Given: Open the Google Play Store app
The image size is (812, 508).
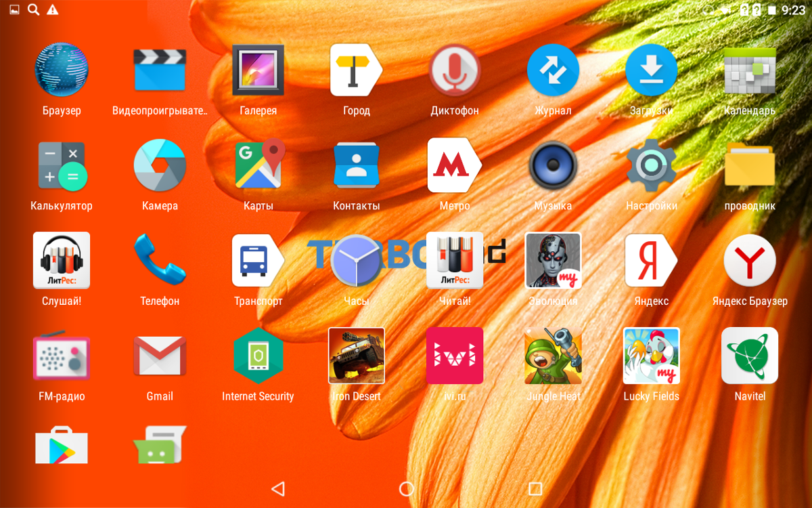Looking at the screenshot, I should 62,444.
